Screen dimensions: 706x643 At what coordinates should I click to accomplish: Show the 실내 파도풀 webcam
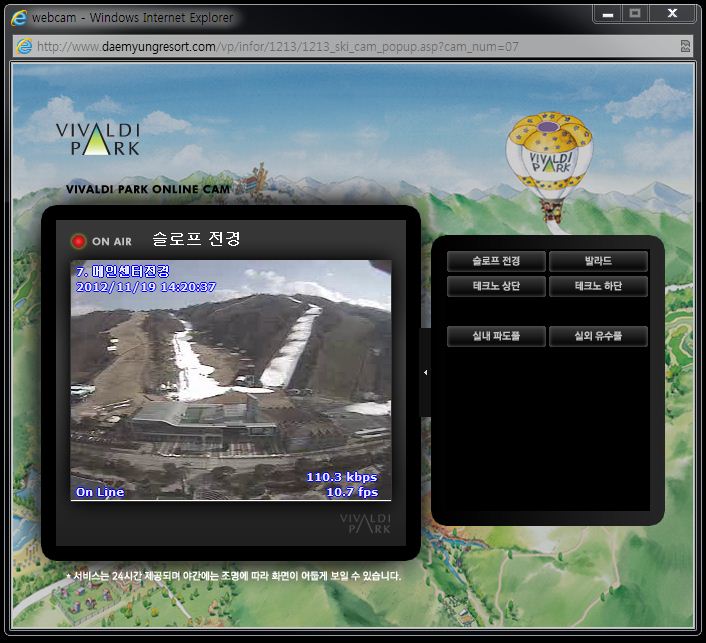(x=496, y=336)
